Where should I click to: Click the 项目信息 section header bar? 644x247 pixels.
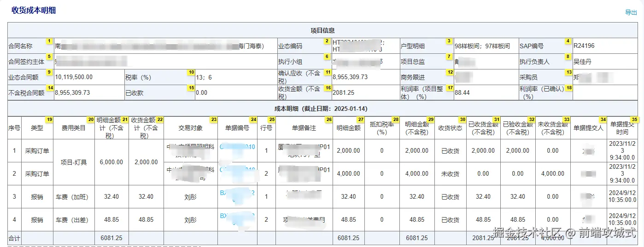click(322, 30)
